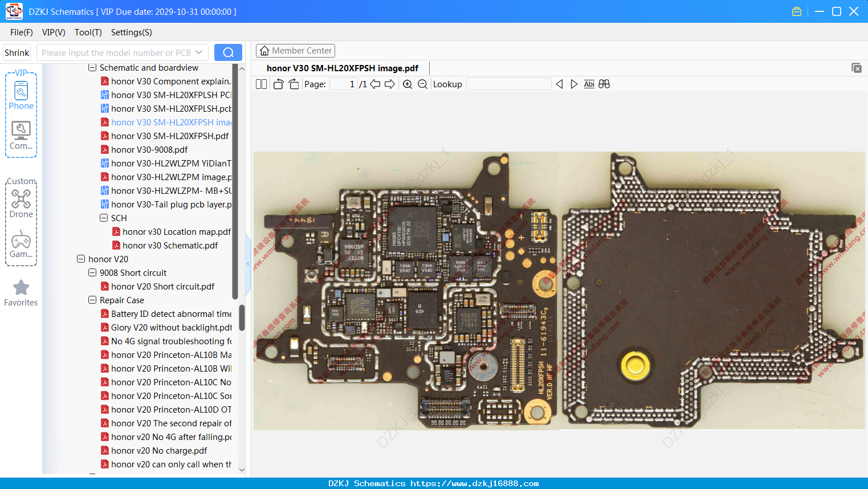The width and height of the screenshot is (868, 489).
Task: Open honor v20 No 4G after falling PDF
Action: pyautogui.click(x=166, y=437)
